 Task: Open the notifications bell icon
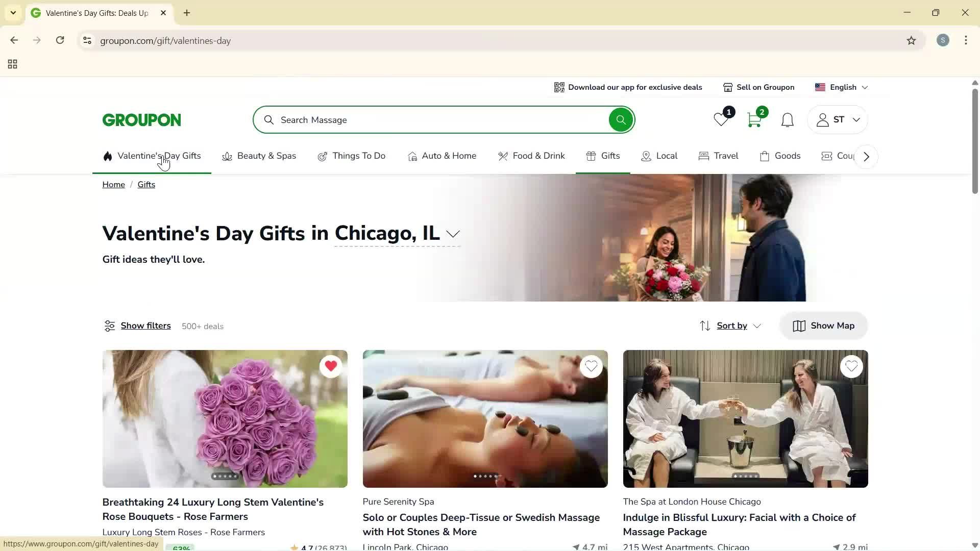[x=787, y=119]
